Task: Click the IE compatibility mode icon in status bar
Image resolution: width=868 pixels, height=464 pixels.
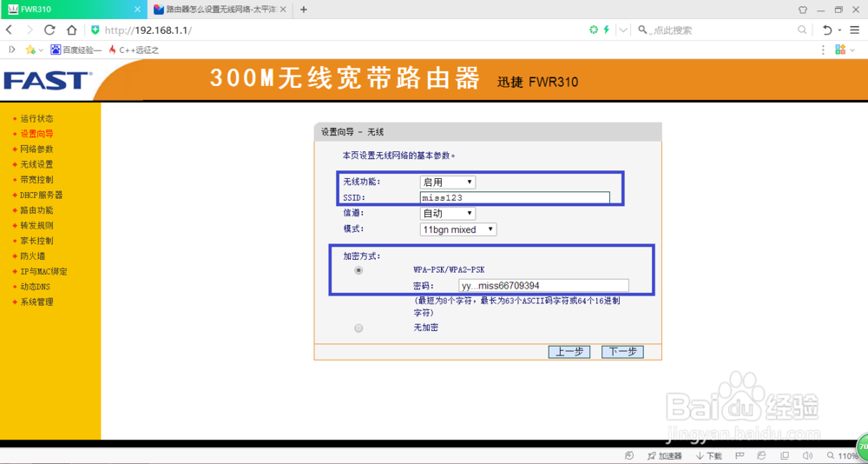Action: (762, 455)
